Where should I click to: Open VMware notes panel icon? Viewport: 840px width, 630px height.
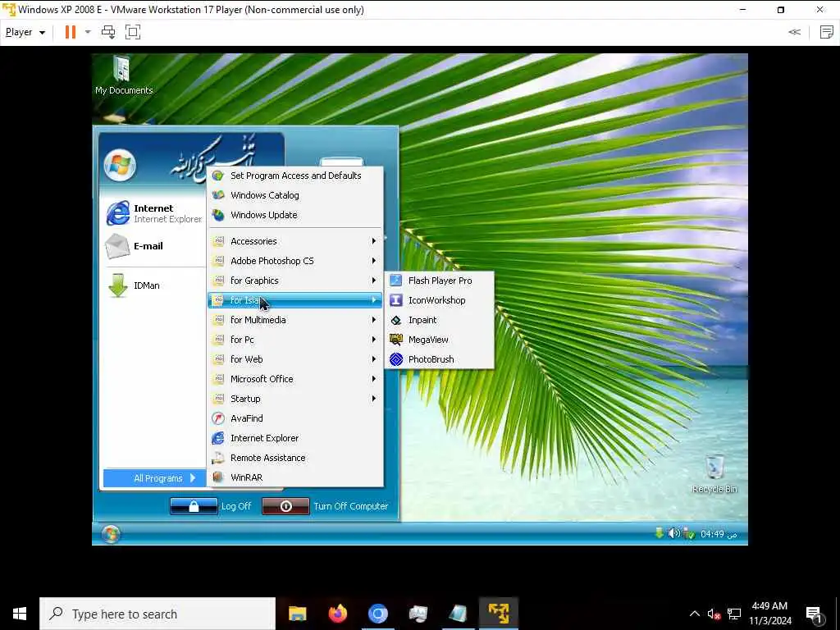[827, 32]
